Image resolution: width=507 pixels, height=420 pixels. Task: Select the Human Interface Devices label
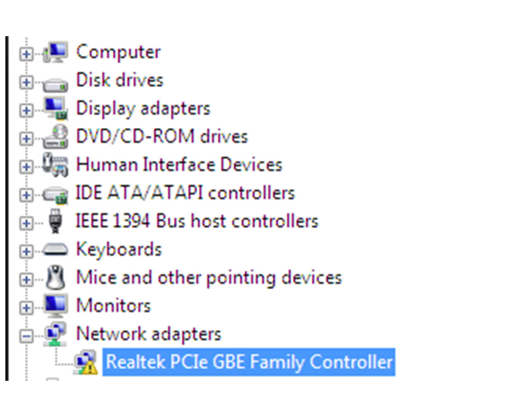pos(178,165)
